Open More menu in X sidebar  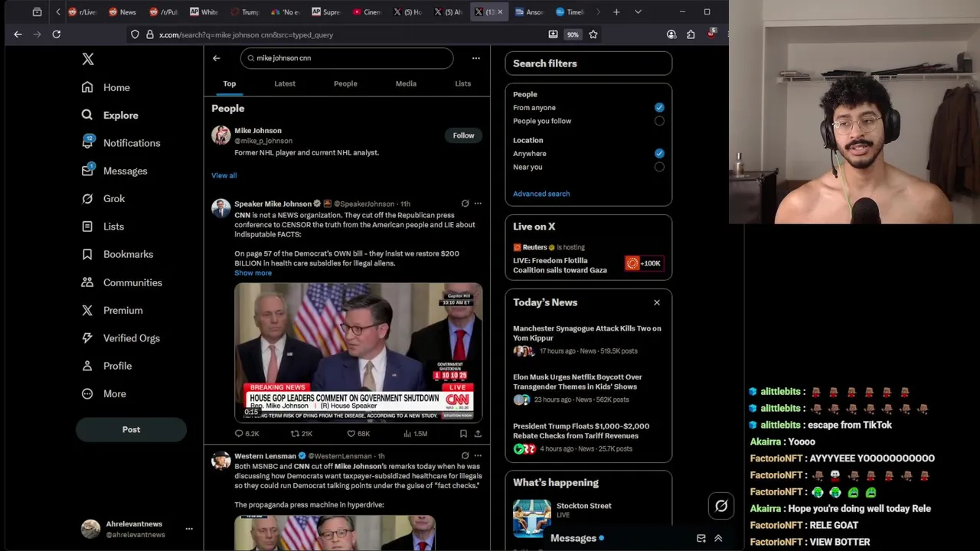tap(104, 393)
